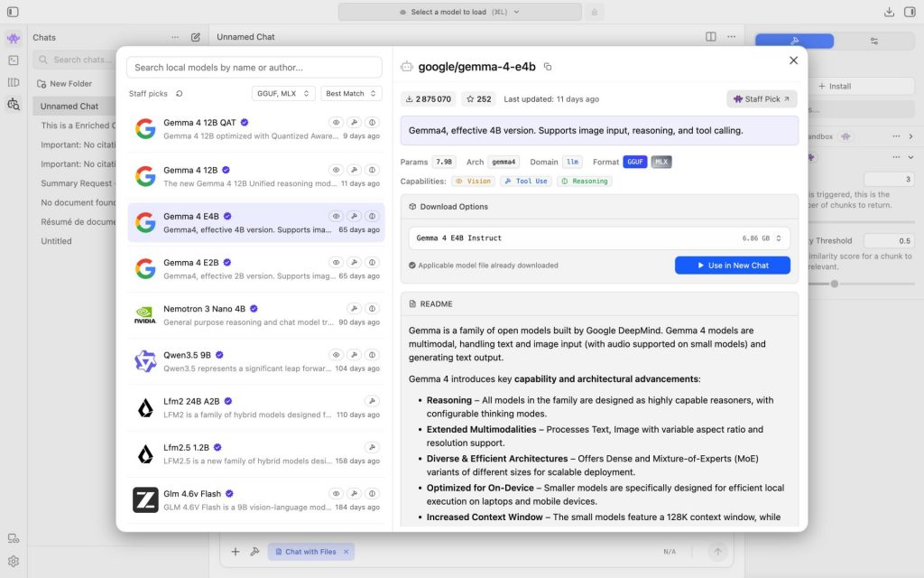
Task: Open the Developer terminal icon in left rail
Action: (14, 61)
